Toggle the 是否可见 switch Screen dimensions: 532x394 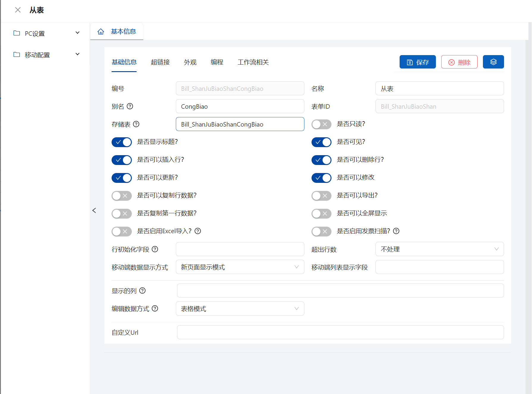pyautogui.click(x=321, y=142)
